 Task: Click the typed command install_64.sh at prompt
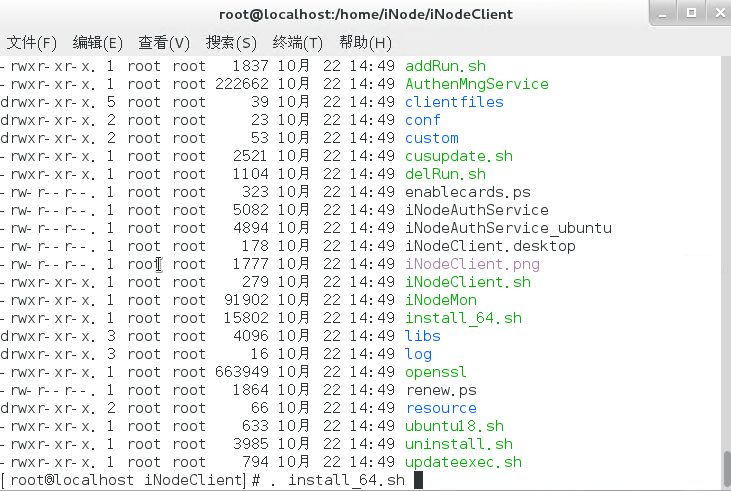[x=346, y=480]
